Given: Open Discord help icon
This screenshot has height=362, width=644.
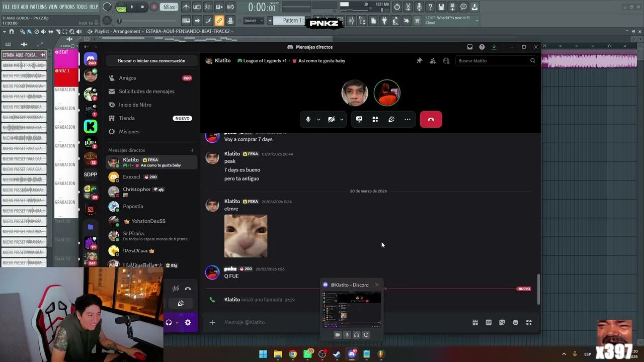Looking at the screenshot, I should tap(482, 47).
